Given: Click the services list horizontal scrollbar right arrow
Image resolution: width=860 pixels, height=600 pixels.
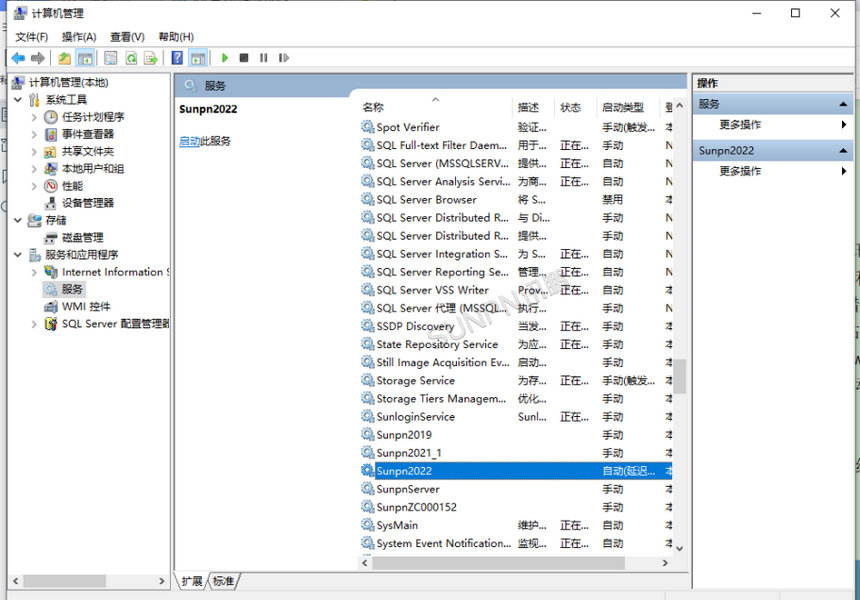Looking at the screenshot, I should 665,563.
